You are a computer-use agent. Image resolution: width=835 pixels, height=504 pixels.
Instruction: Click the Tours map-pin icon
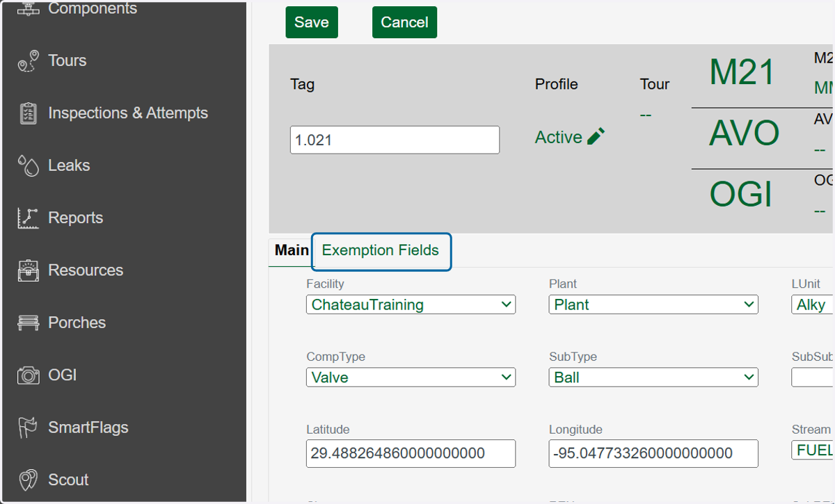(28, 61)
